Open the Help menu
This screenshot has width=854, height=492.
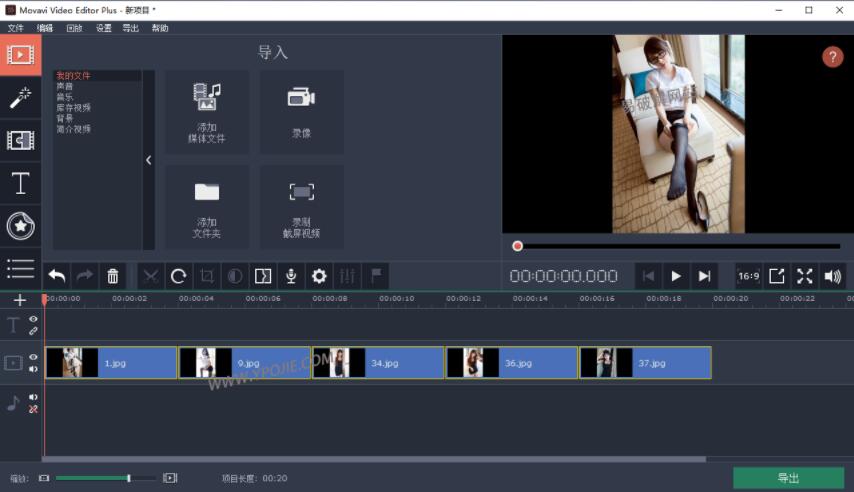click(x=160, y=28)
